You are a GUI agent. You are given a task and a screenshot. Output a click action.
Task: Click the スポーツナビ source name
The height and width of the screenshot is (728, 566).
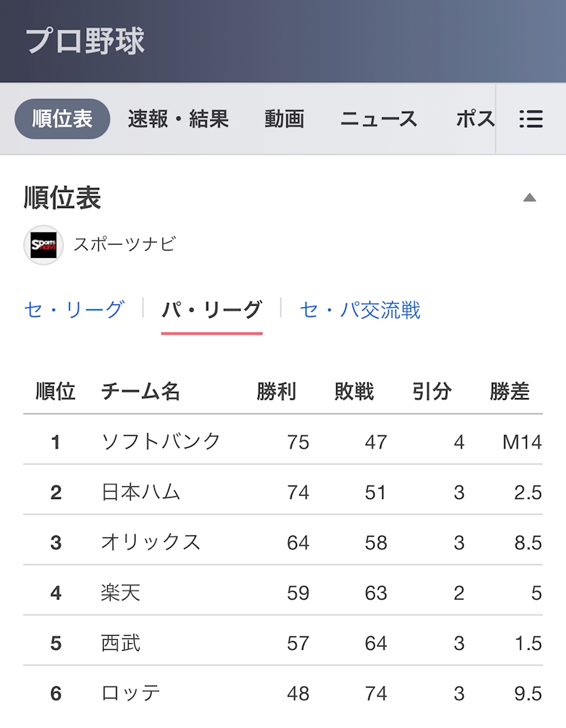125,244
